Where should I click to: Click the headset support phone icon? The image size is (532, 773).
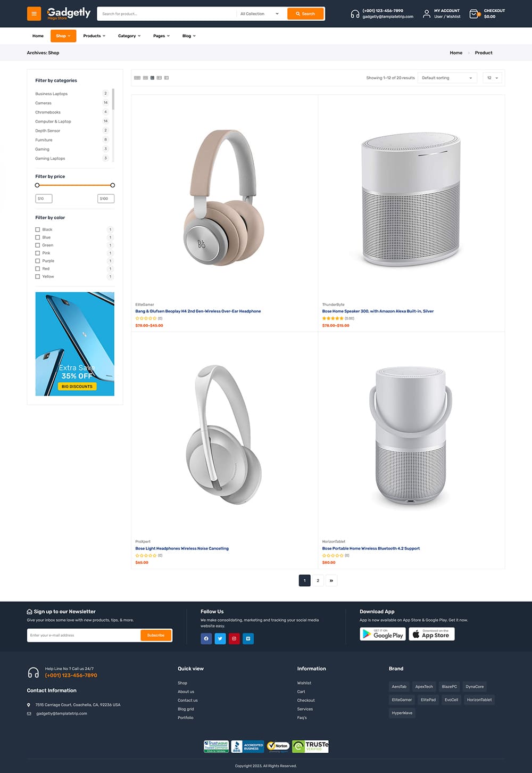[355, 14]
